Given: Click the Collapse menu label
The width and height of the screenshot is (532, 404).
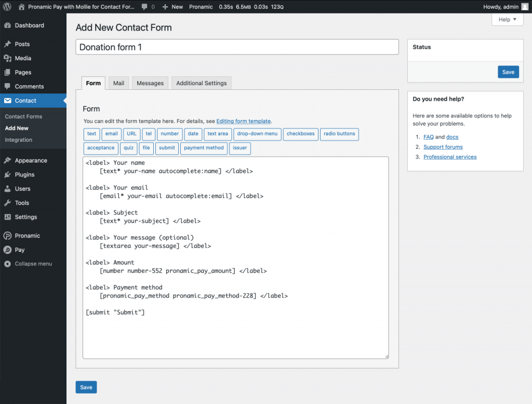Looking at the screenshot, I should (33, 264).
